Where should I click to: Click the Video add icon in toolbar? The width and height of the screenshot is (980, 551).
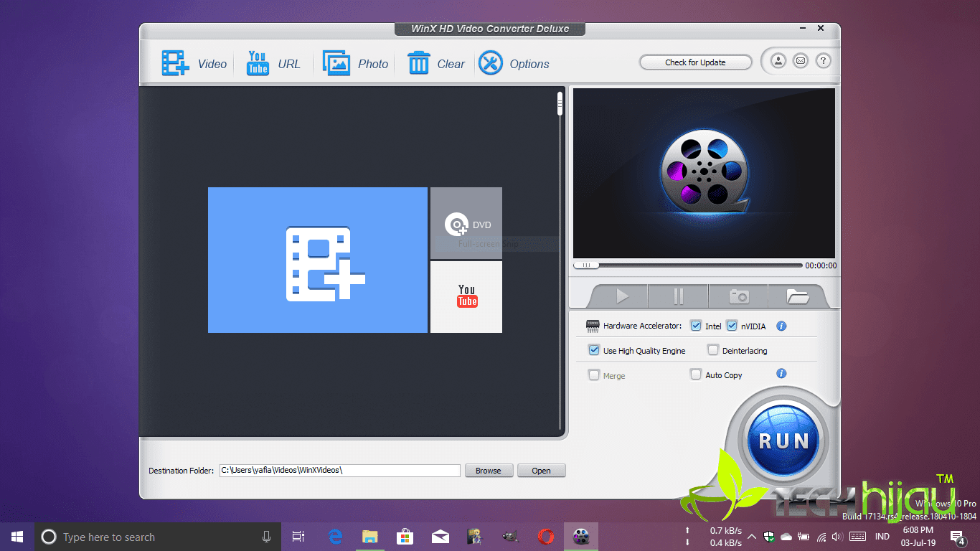coord(174,63)
